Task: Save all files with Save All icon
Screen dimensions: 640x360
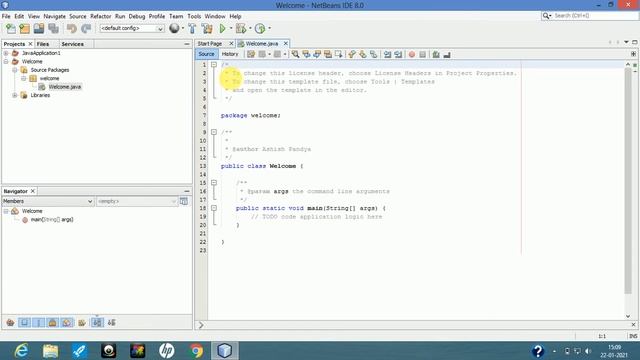Action: click(53, 29)
